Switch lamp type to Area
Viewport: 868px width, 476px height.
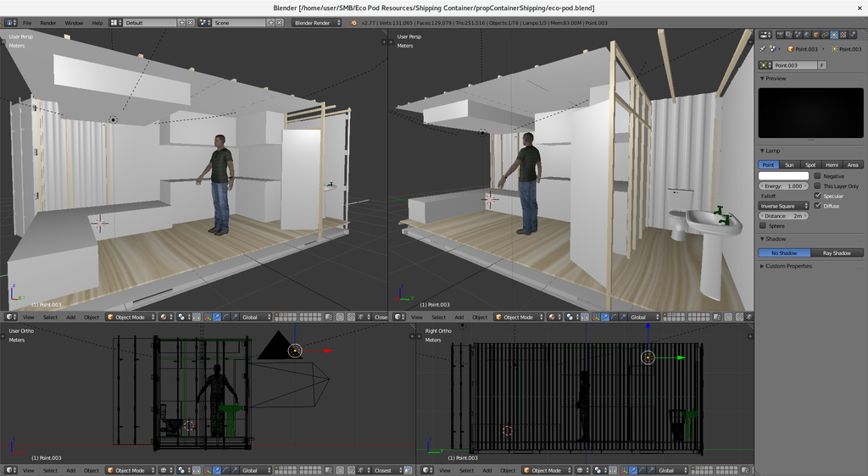(853, 165)
